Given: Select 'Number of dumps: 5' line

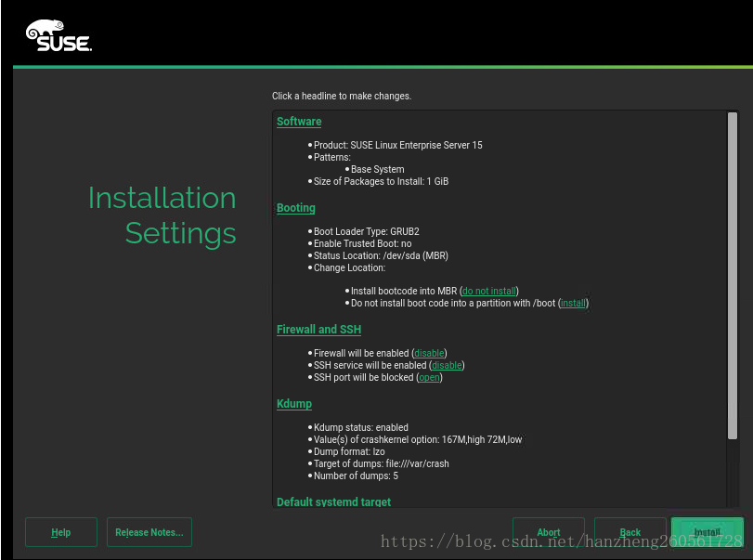Looking at the screenshot, I should (x=356, y=475).
